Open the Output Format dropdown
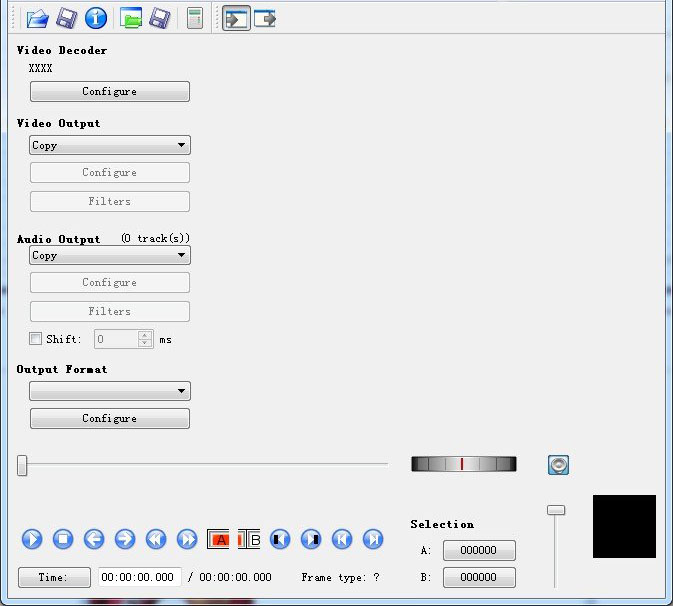The width and height of the screenshot is (673, 606). tap(110, 391)
